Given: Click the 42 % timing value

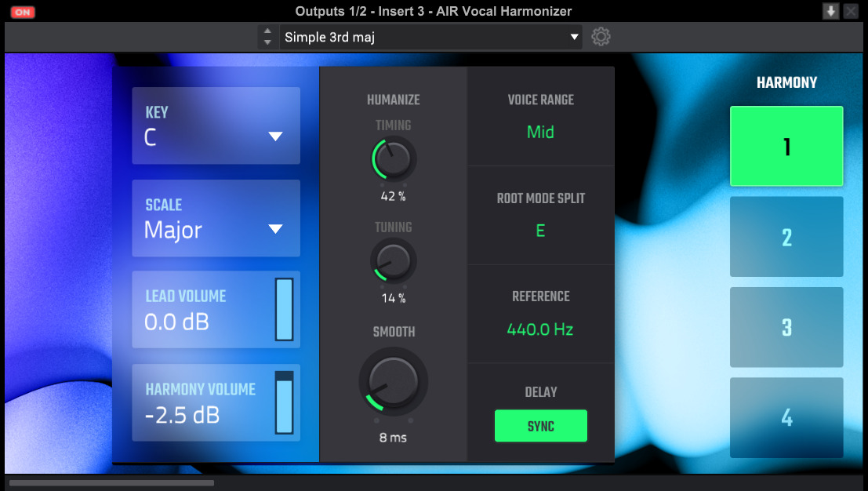Looking at the screenshot, I should click(393, 197).
